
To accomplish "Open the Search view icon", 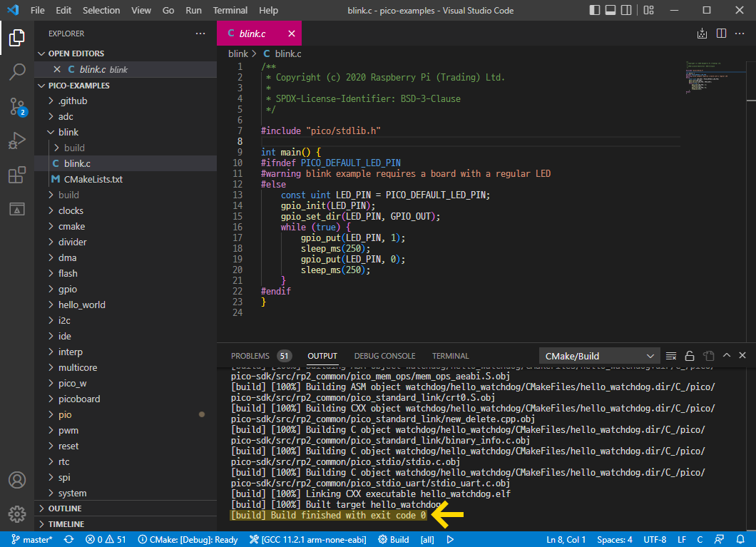I will pyautogui.click(x=17, y=72).
